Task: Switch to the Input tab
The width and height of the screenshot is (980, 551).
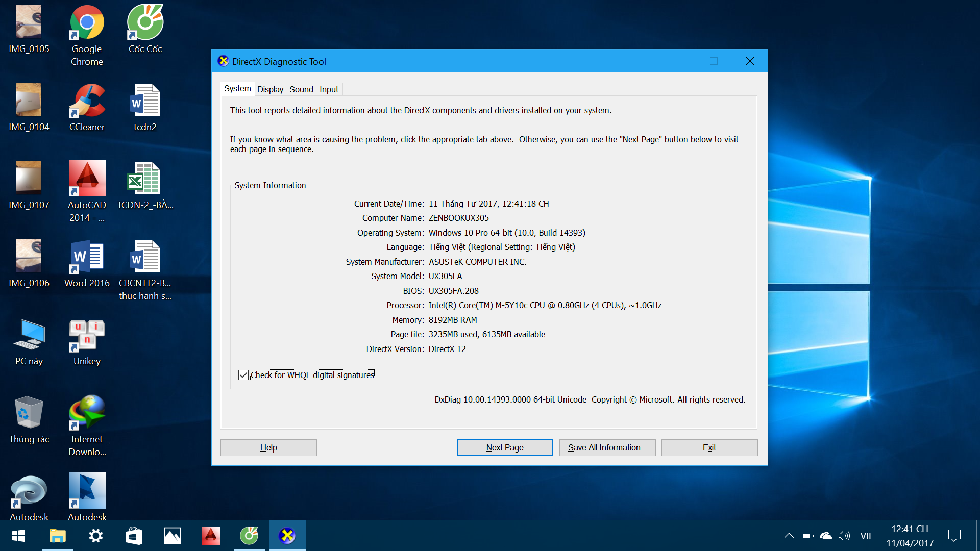Action: coord(329,89)
